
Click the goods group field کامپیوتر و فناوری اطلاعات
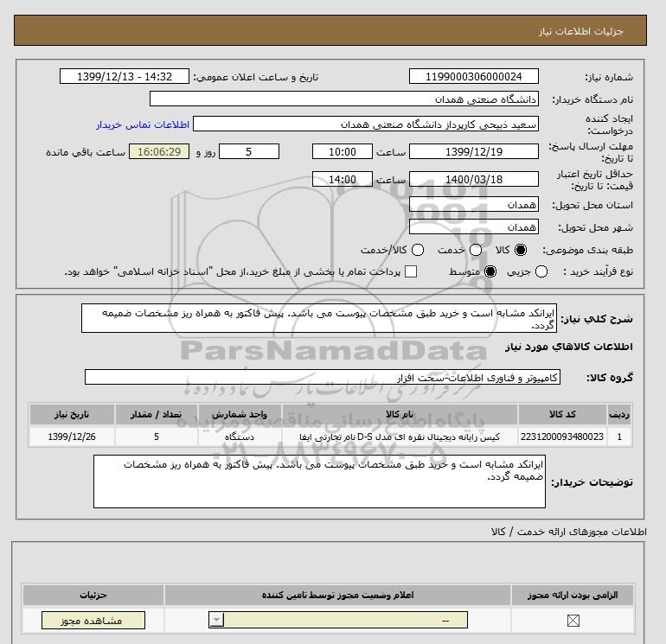tap(323, 377)
